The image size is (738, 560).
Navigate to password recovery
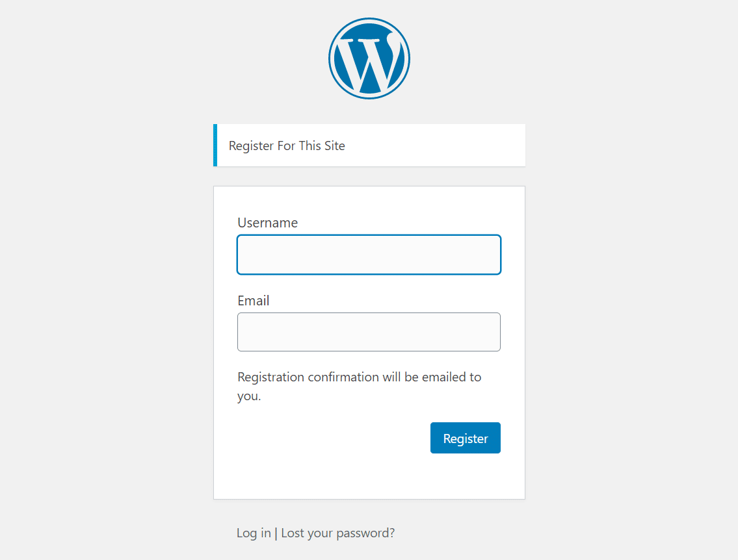pos(337,532)
